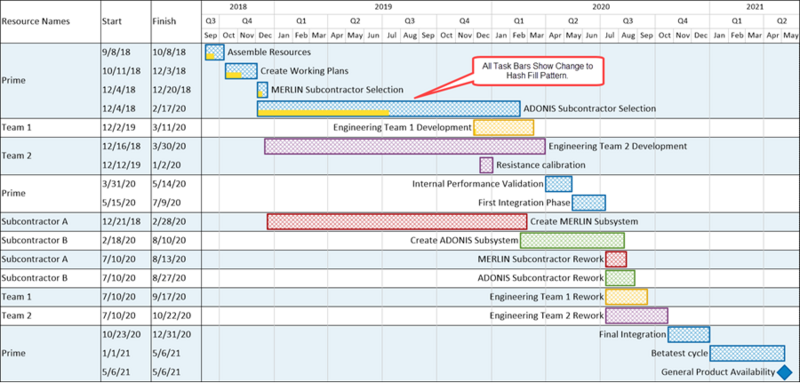The width and height of the screenshot is (800, 383).
Task: Select the Engineering Team 1 Development bar
Action: tap(504, 127)
